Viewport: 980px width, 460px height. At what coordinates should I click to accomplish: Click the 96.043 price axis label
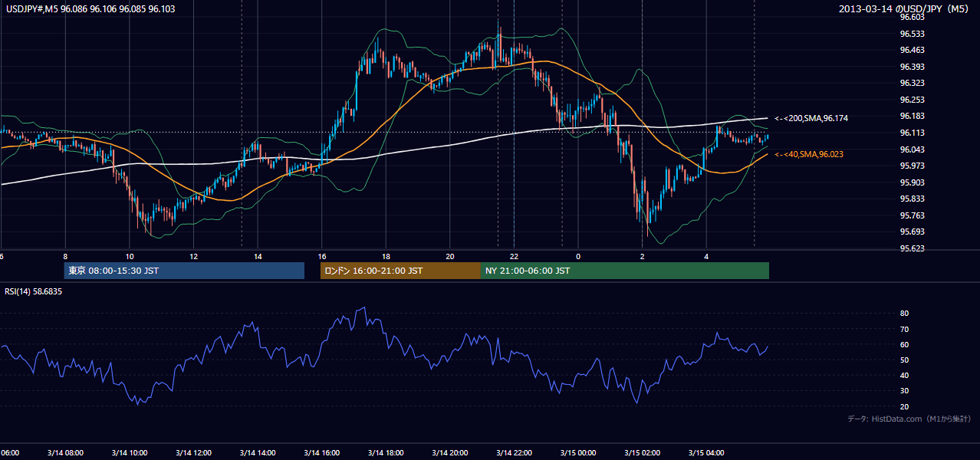coord(912,149)
